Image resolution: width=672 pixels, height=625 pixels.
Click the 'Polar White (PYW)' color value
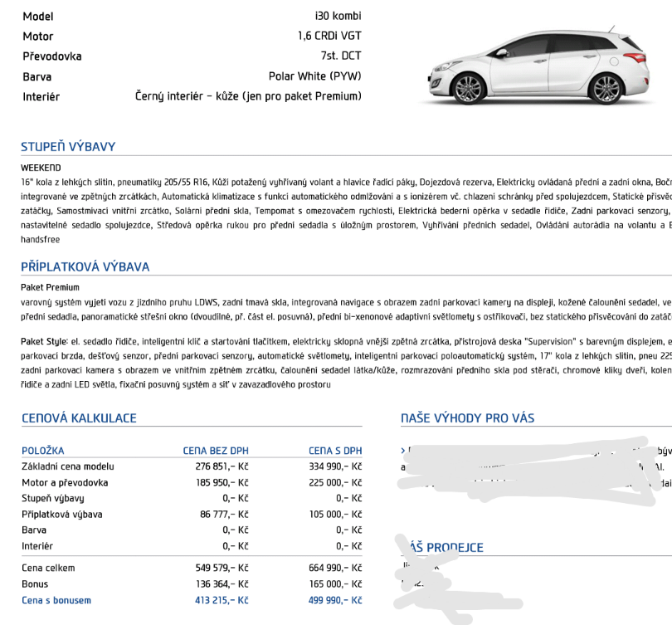click(x=315, y=76)
